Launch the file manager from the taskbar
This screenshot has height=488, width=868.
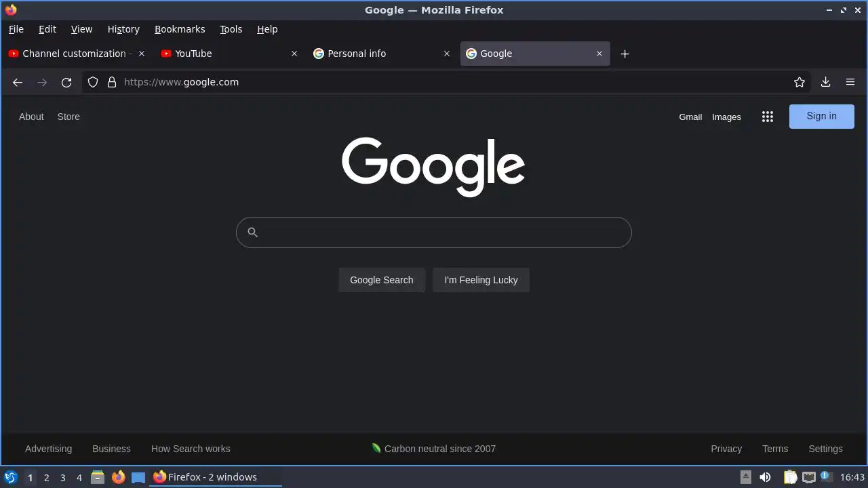98,477
